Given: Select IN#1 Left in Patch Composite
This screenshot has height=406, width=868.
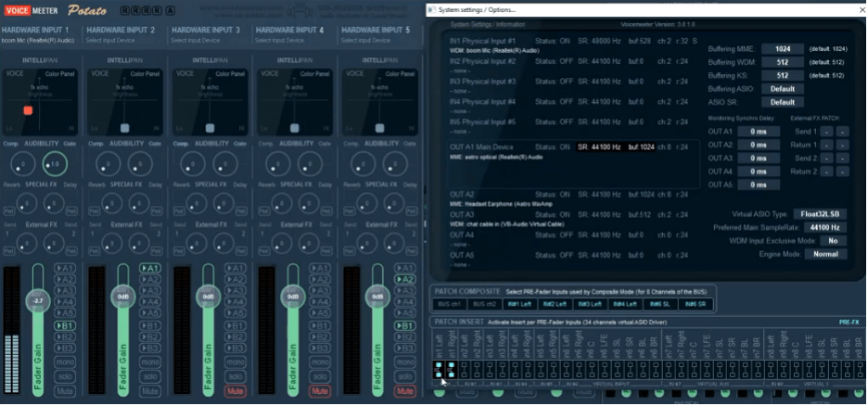Looking at the screenshot, I should [520, 304].
